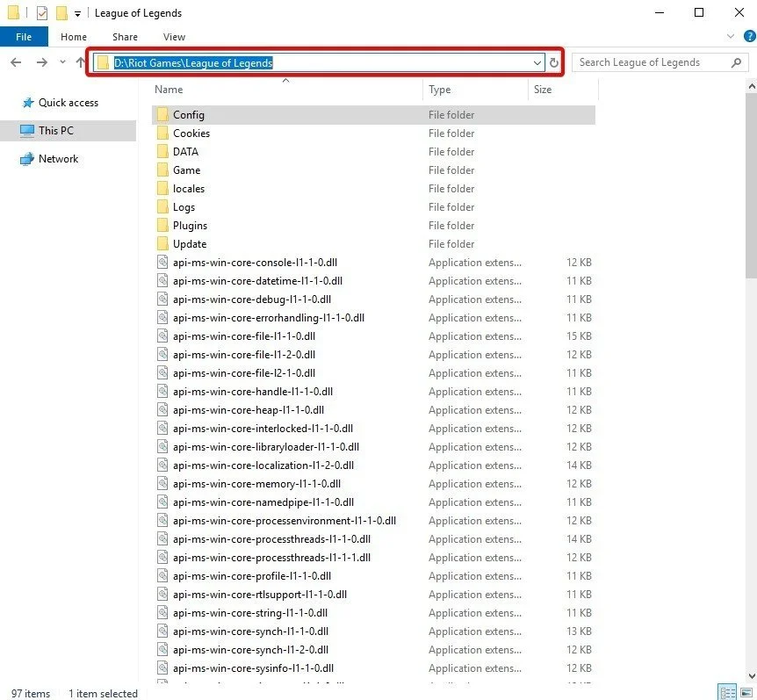
Task: Select file name api-ms-win-core-handle-l1-1-0.dll
Action: pyautogui.click(x=253, y=391)
